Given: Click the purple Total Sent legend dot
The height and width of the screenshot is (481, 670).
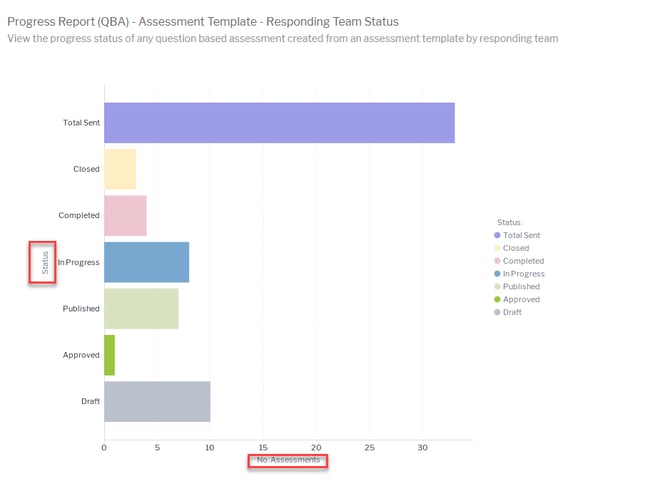Looking at the screenshot, I should tap(498, 235).
